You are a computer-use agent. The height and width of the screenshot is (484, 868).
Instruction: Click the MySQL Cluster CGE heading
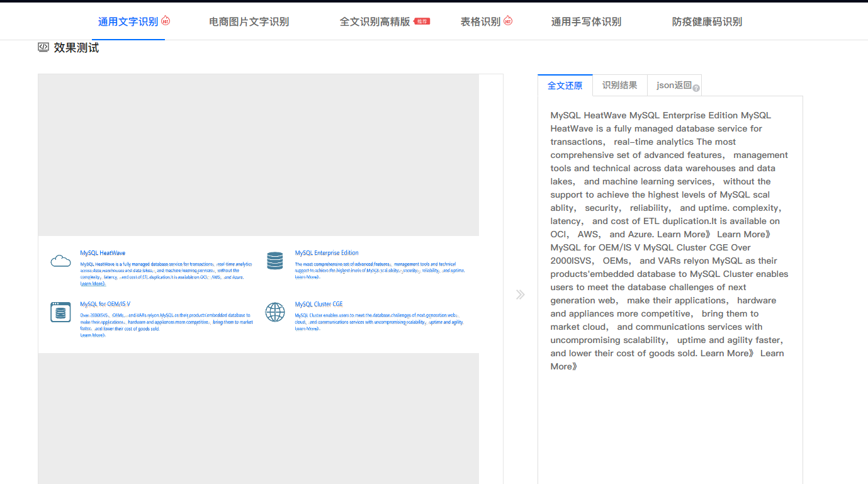318,304
